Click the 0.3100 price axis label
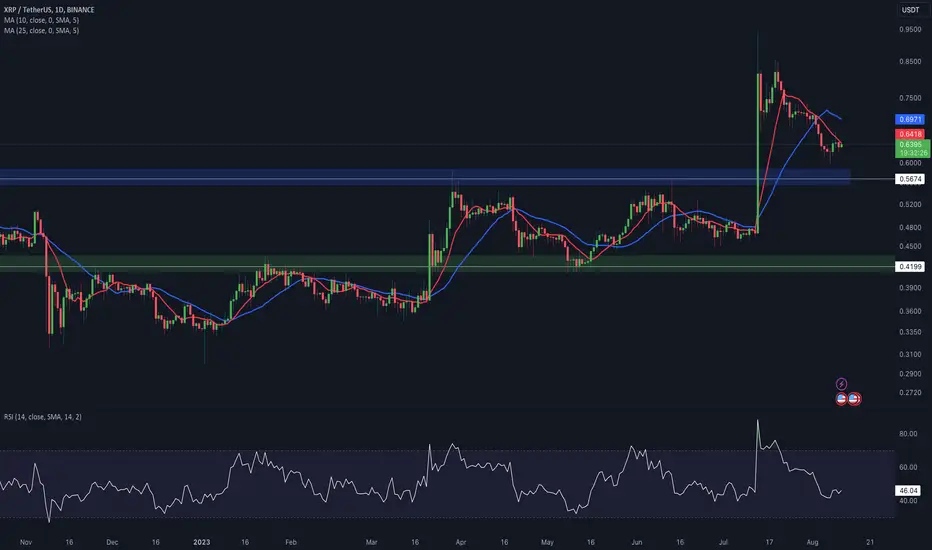Image resolution: width=932 pixels, height=550 pixels. (910, 354)
